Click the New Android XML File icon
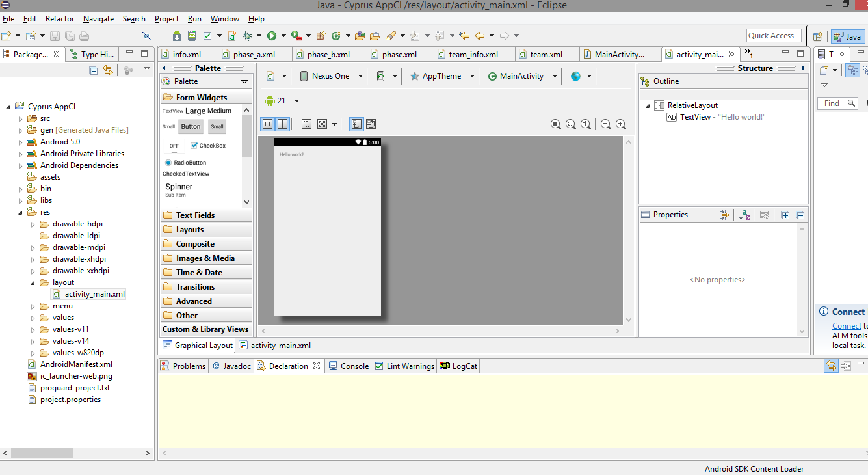Screen dimensions: 868x475 [x=232, y=36]
